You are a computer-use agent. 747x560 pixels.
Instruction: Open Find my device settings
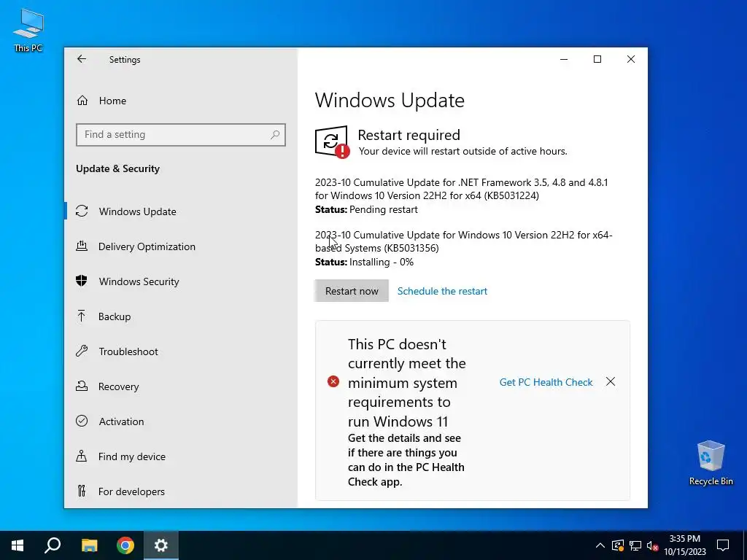click(x=181, y=456)
